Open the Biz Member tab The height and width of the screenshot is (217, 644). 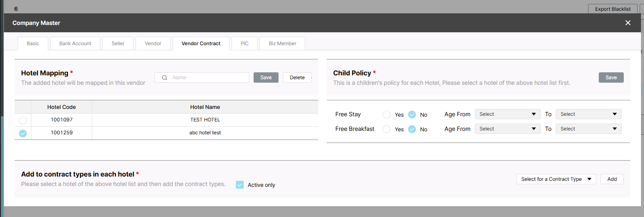point(282,43)
